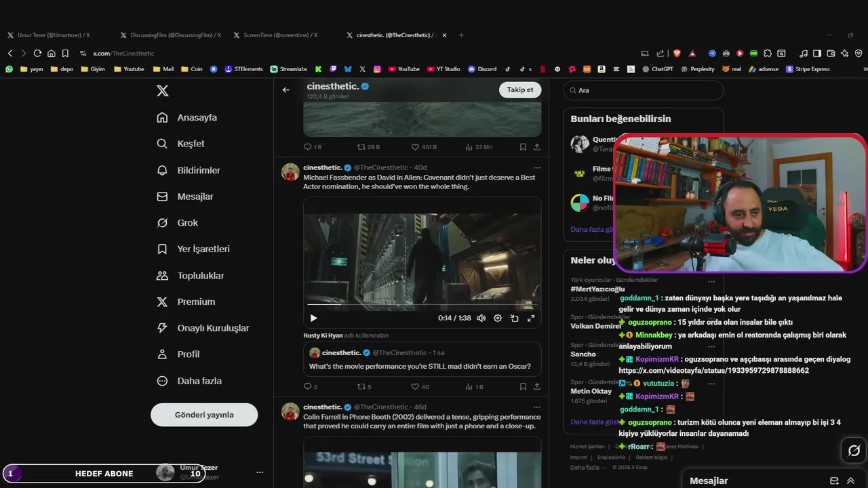
Task: Play the Alien: Covenant video
Action: coord(313,318)
